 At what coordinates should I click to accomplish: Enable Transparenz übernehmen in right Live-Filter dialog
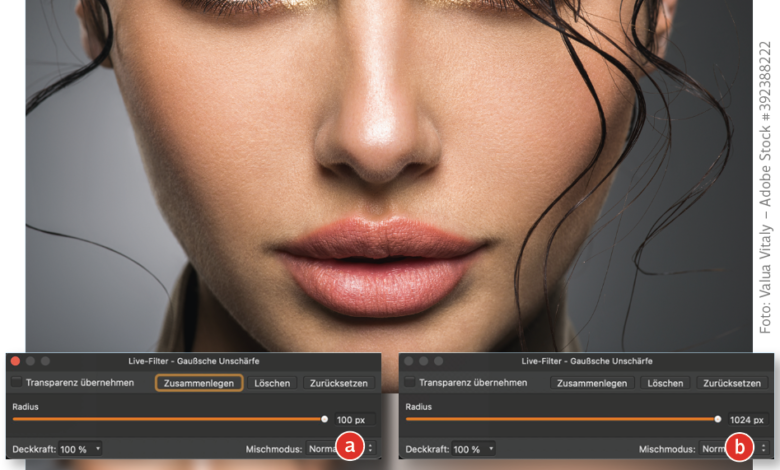(x=410, y=382)
